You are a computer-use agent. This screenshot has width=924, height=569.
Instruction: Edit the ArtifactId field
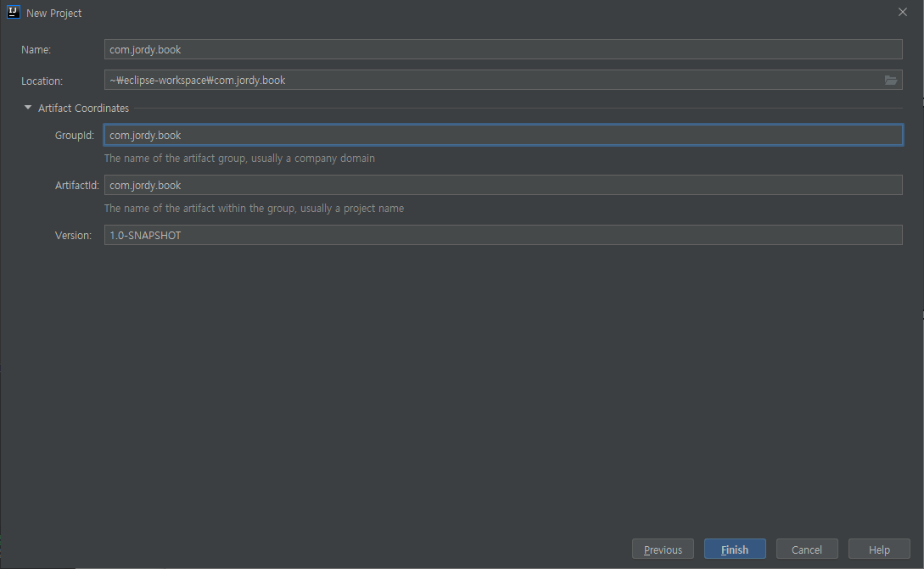pos(503,185)
